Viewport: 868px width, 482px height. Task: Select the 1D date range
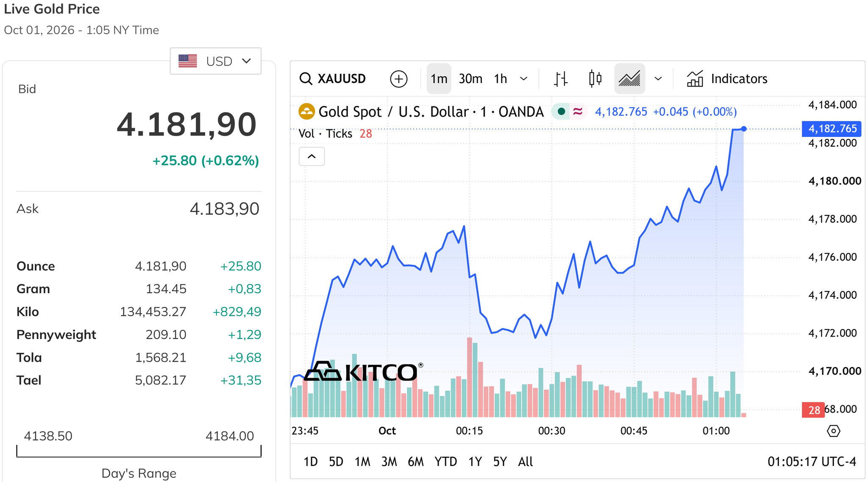310,462
